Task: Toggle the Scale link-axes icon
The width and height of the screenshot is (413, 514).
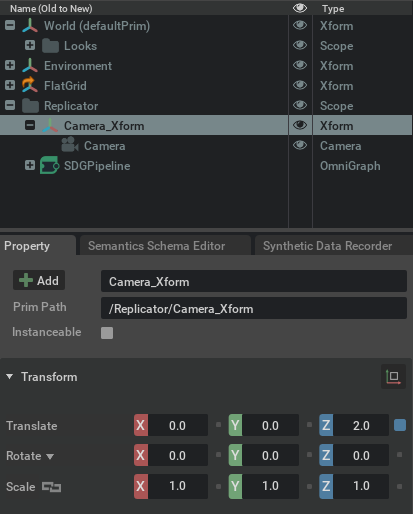Action: point(51,487)
